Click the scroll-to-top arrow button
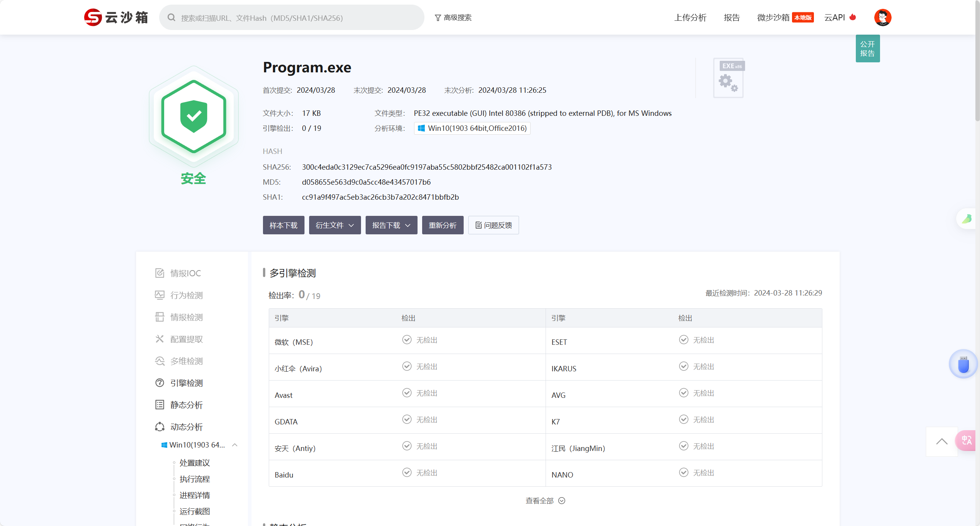Screen dimensions: 980x526 tap(942, 441)
